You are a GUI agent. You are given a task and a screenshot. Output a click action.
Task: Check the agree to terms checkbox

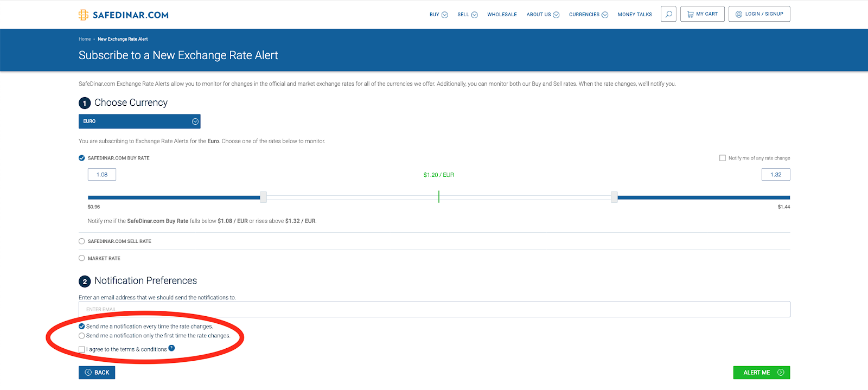(x=82, y=349)
